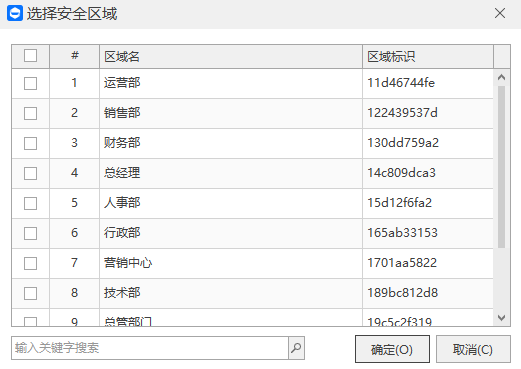Click row number 7 cell
The image size is (521, 369).
coord(74,263)
